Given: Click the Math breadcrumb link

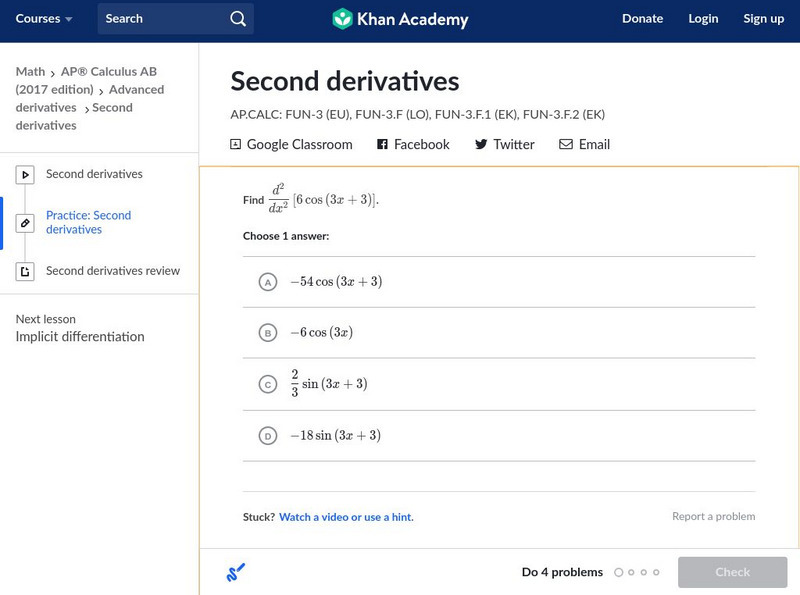Looking at the screenshot, I should click(31, 71).
